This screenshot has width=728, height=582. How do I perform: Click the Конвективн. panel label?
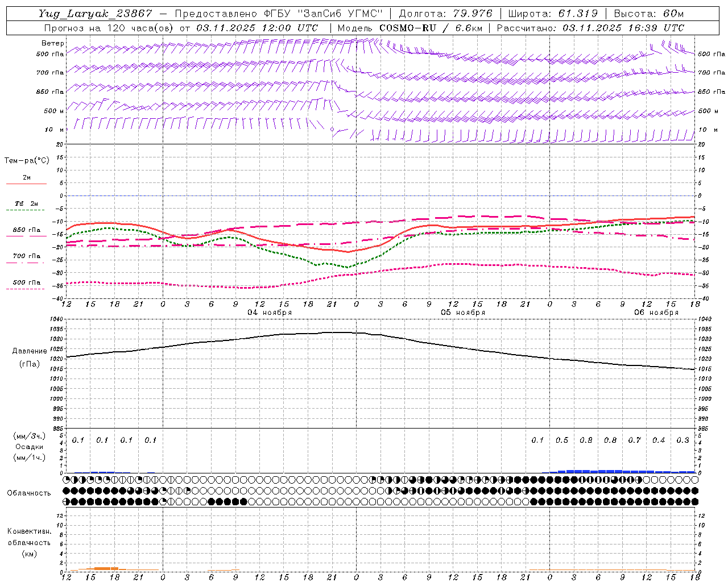click(x=29, y=531)
